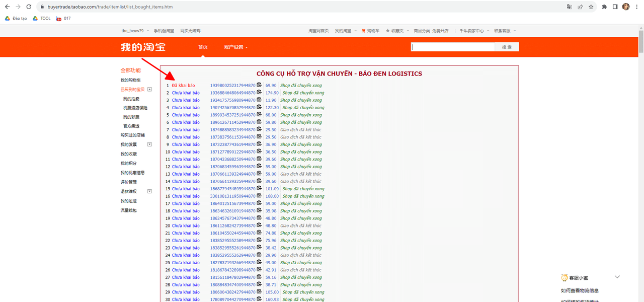Collapse the 已买到的宝贝 sidebar section
This screenshot has width=644, height=302.
tap(149, 89)
